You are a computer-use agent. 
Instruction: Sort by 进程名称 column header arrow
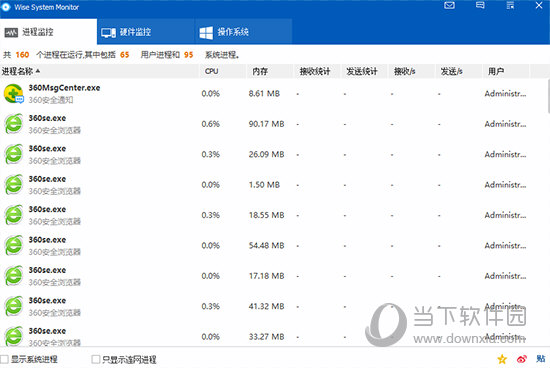[38, 71]
